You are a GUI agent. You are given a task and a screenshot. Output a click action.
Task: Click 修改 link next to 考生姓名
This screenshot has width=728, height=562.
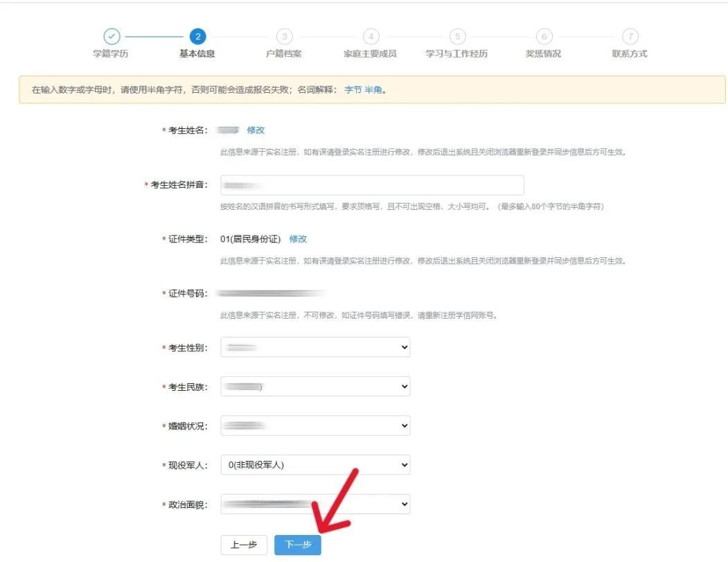click(256, 130)
